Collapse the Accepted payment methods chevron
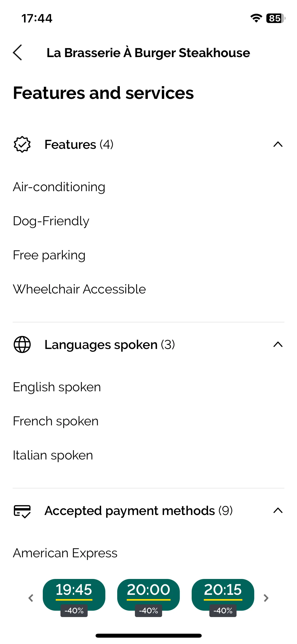This screenshot has height=644, width=297. click(x=278, y=510)
